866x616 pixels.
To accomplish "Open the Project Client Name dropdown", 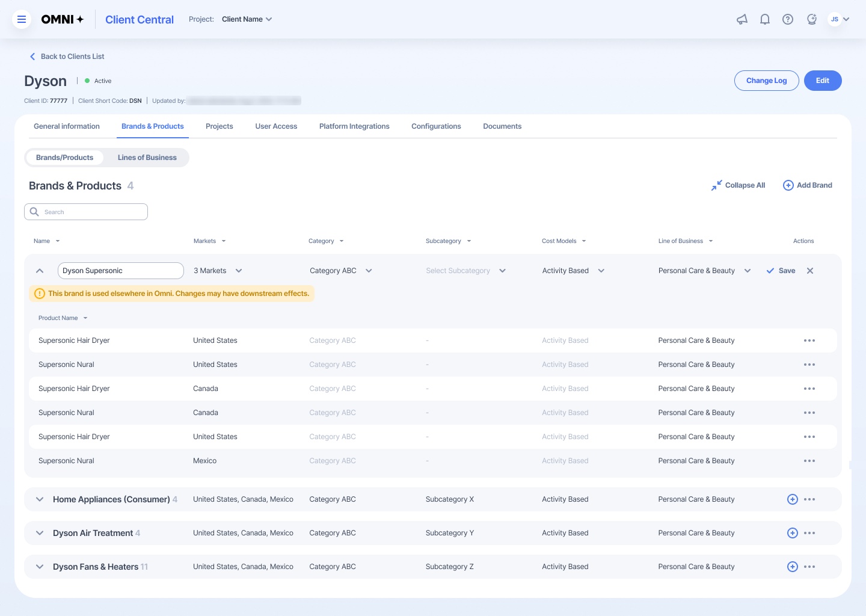I will point(247,19).
